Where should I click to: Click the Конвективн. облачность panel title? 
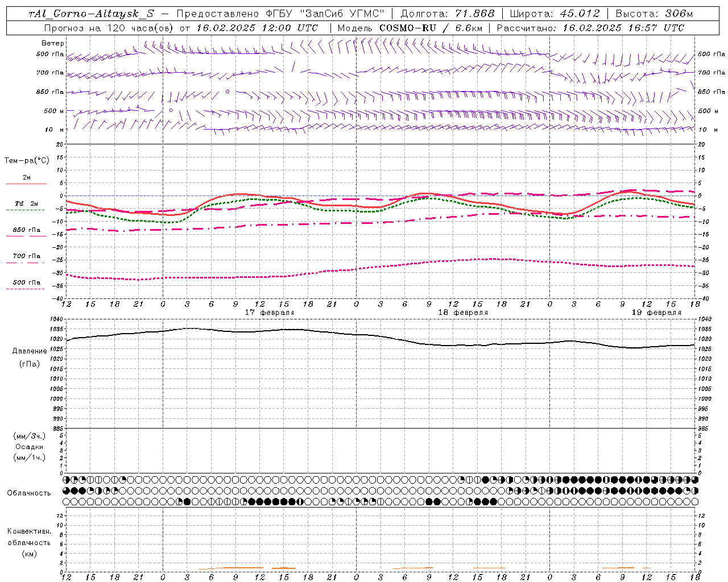[x=29, y=537]
